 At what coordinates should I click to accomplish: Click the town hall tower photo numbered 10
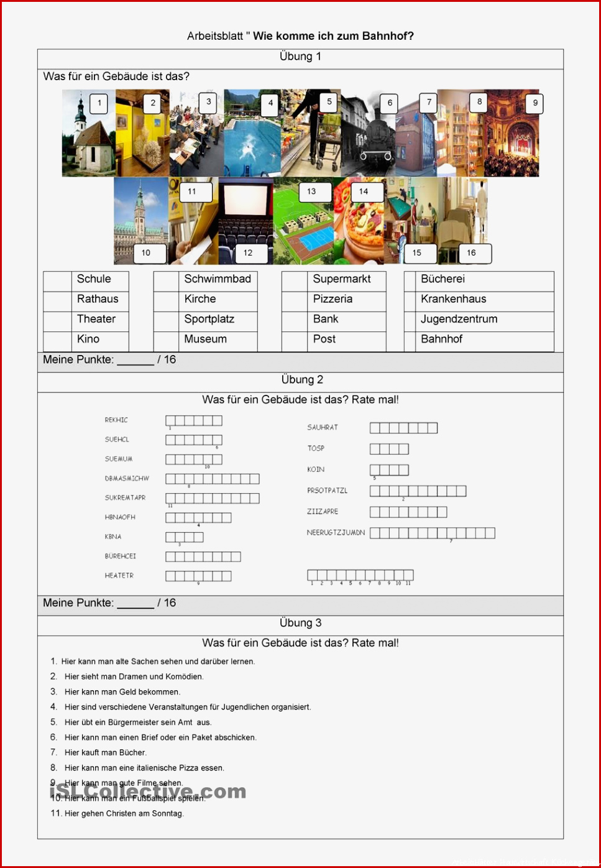click(x=141, y=221)
